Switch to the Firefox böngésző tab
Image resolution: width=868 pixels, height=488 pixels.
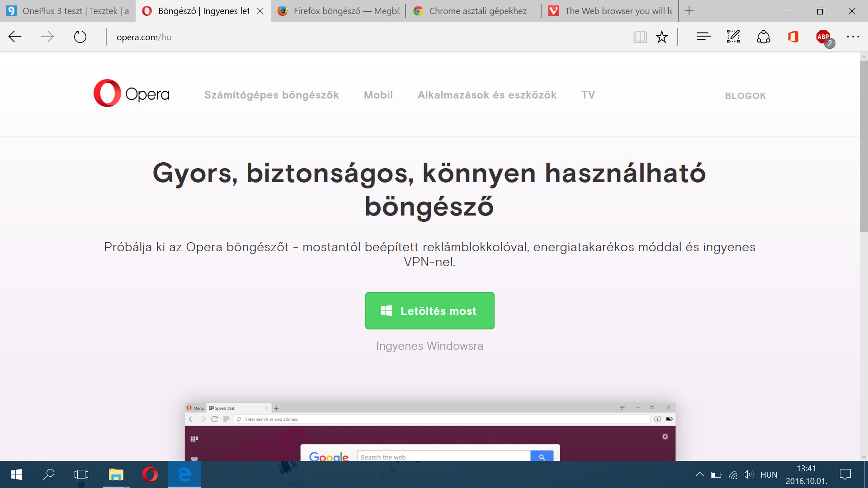[339, 11]
